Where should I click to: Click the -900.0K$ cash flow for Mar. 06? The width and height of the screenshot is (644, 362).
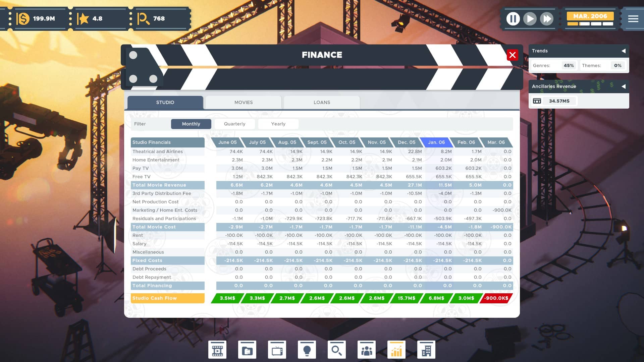pyautogui.click(x=496, y=298)
